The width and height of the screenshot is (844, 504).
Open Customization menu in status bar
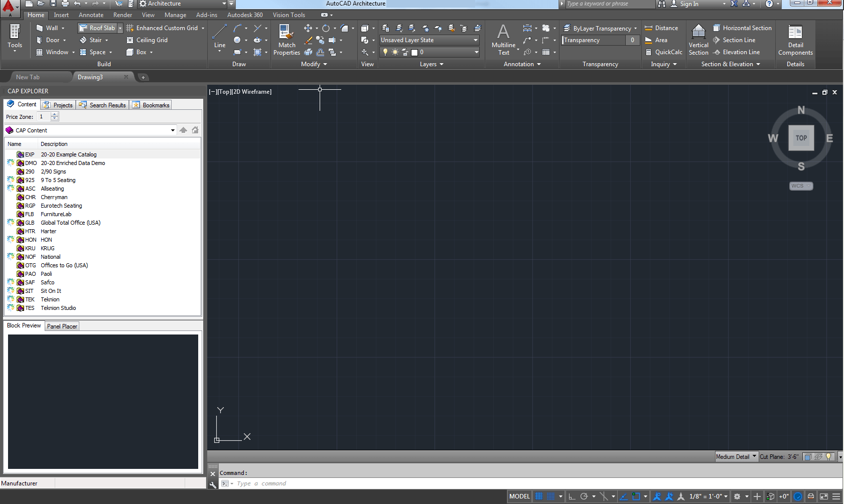836,496
